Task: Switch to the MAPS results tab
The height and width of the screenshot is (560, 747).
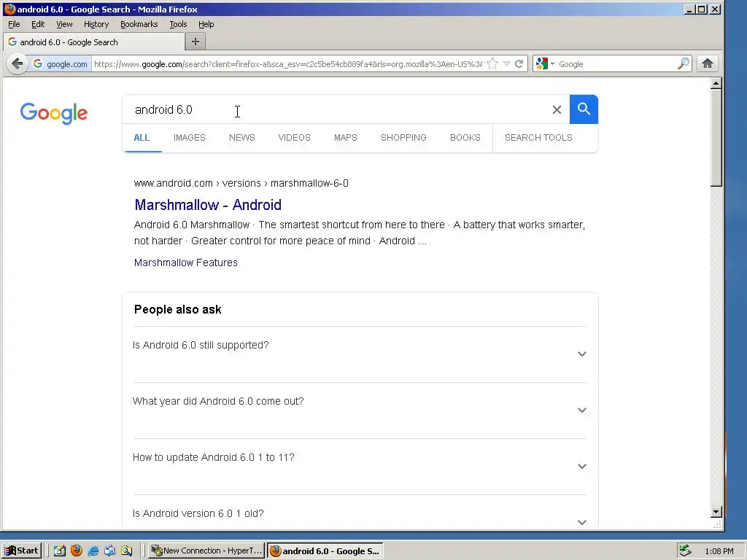Action: (345, 138)
